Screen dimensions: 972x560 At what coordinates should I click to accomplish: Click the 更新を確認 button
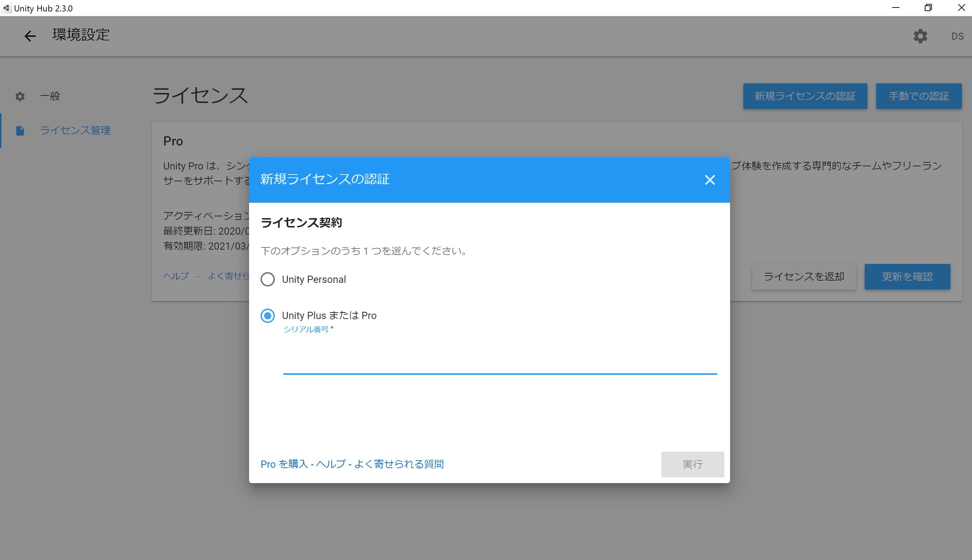907,276
